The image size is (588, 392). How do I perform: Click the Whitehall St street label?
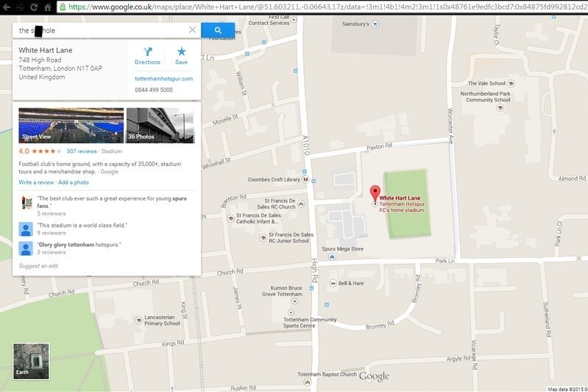[x=216, y=164]
